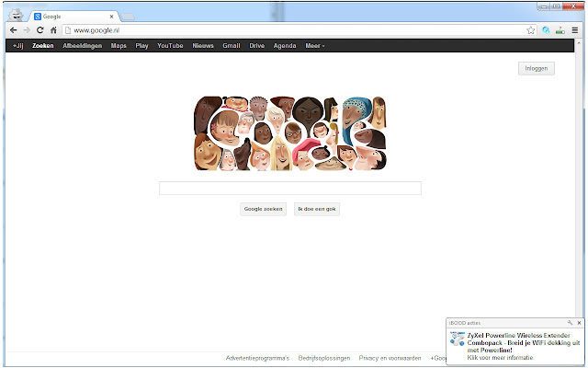Click the ZyXel Powerline notification headline

524,343
